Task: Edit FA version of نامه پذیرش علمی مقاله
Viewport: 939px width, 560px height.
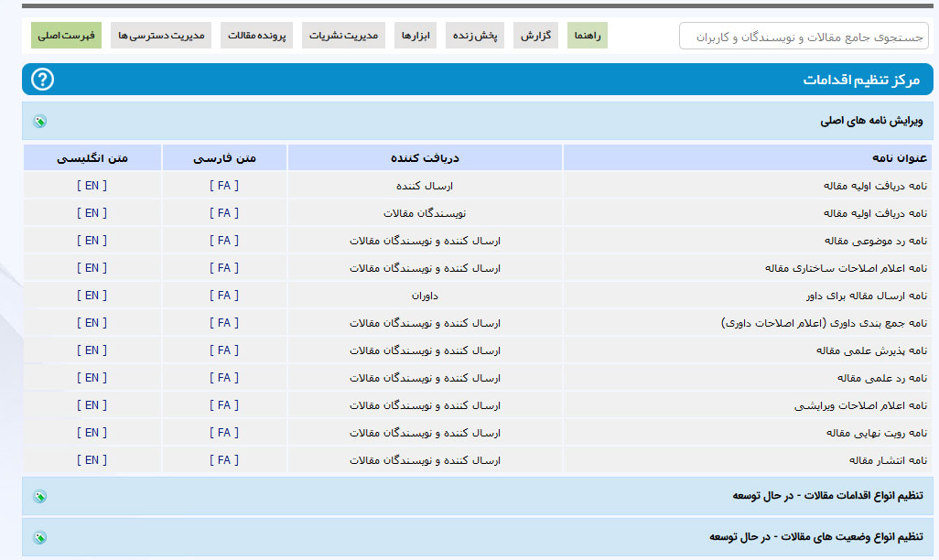Action: pos(224,350)
